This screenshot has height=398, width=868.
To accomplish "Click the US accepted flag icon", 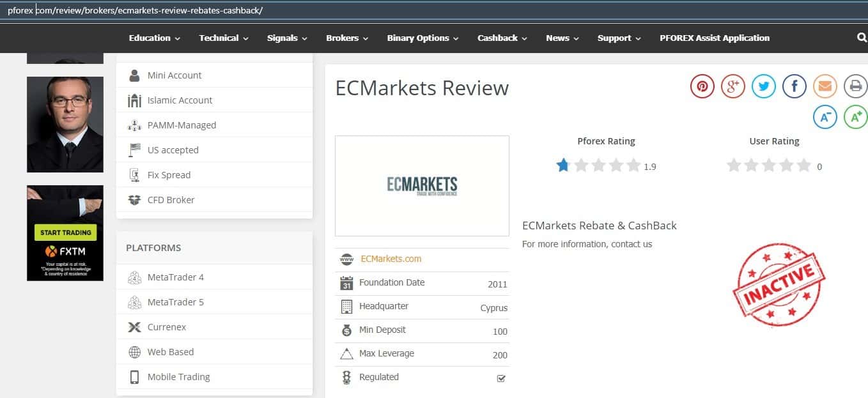I will coord(134,150).
